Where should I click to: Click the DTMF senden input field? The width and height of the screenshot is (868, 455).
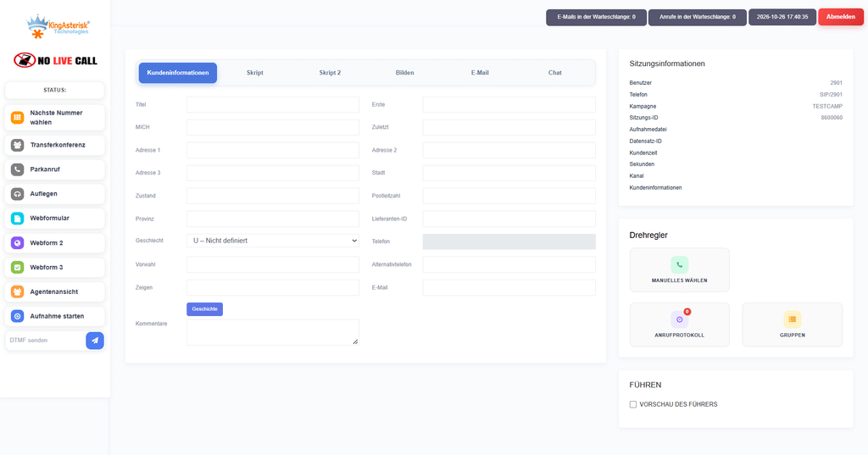[46, 341]
